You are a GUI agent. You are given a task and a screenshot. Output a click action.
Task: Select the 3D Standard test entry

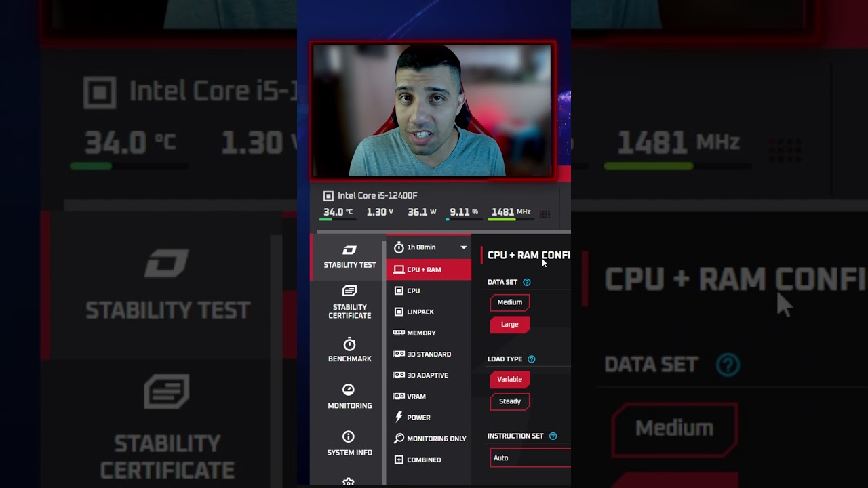[x=429, y=354]
